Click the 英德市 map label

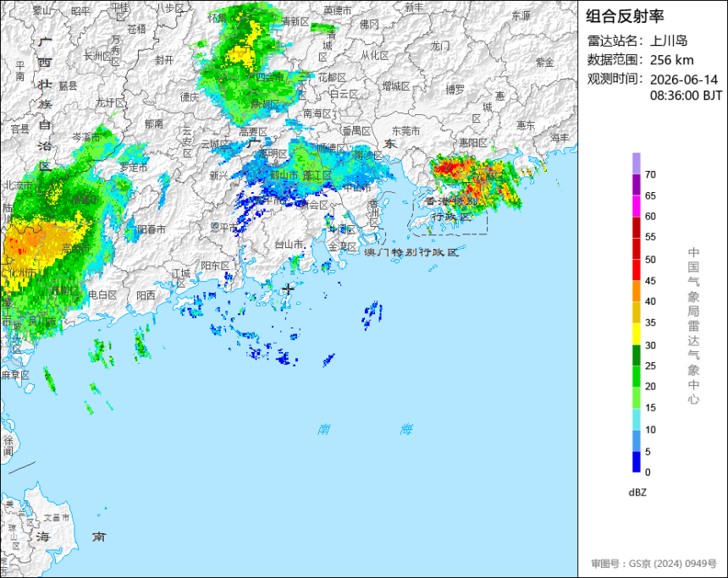(x=338, y=10)
